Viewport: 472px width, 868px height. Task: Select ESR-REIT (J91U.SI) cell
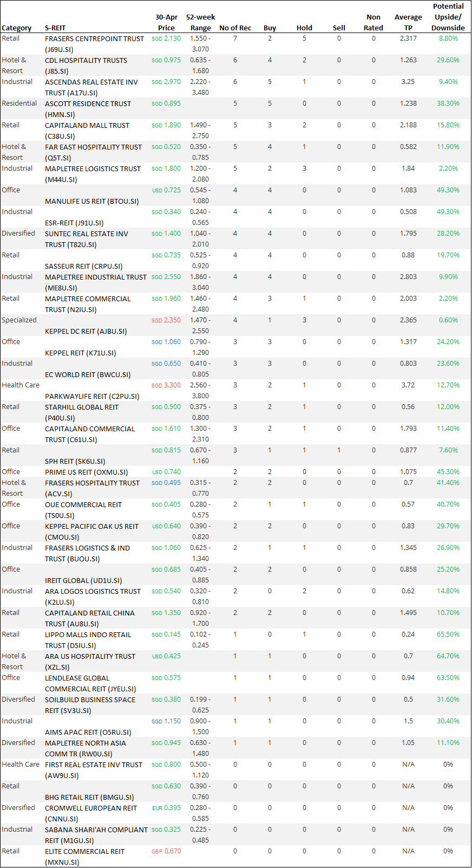tap(74, 223)
